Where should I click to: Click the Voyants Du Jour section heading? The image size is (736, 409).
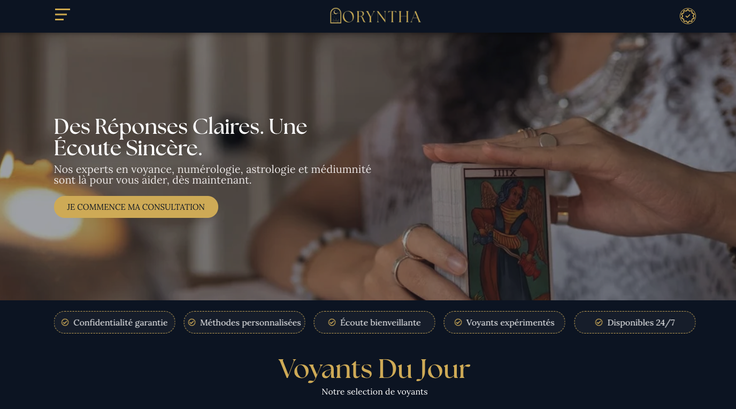[374, 369]
